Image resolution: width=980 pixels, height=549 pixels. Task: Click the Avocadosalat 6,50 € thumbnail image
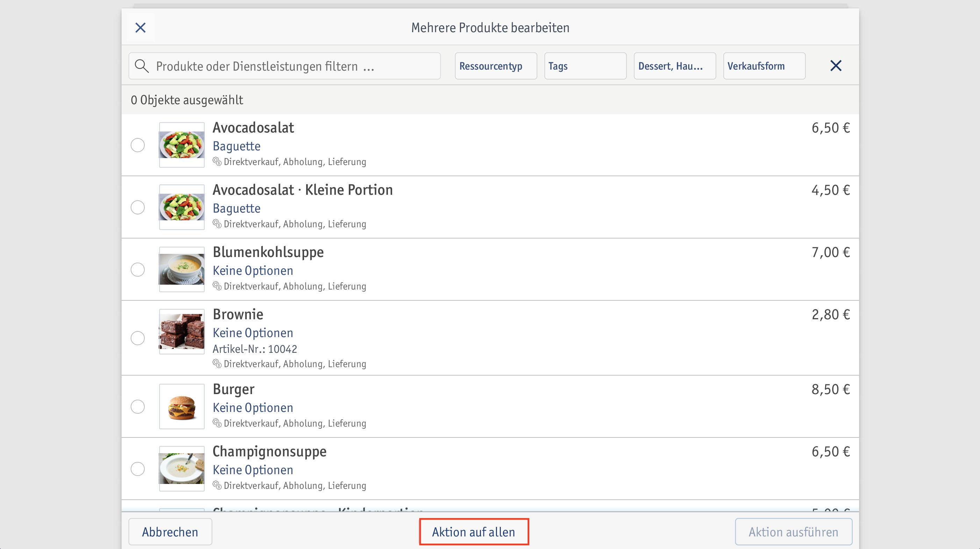coord(182,145)
